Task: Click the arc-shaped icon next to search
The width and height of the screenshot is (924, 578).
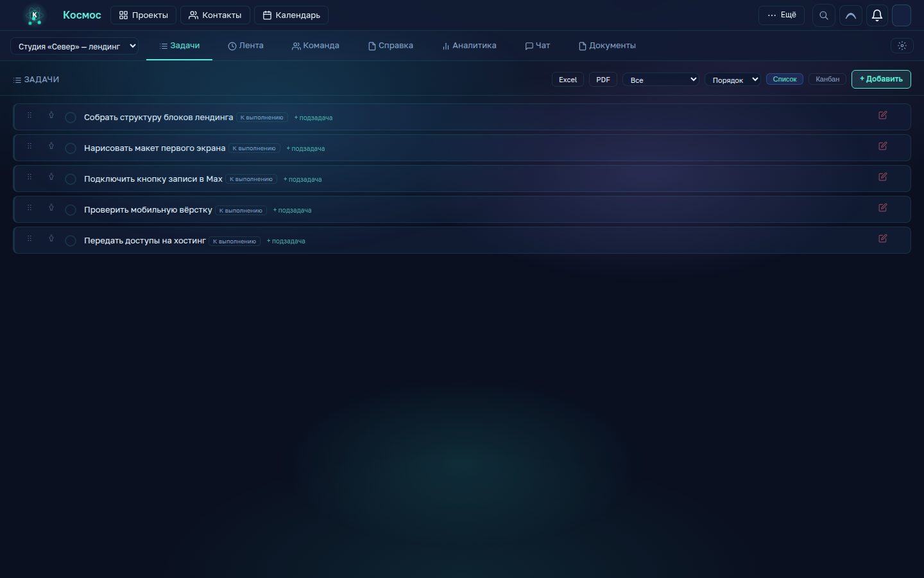Action: (x=851, y=15)
